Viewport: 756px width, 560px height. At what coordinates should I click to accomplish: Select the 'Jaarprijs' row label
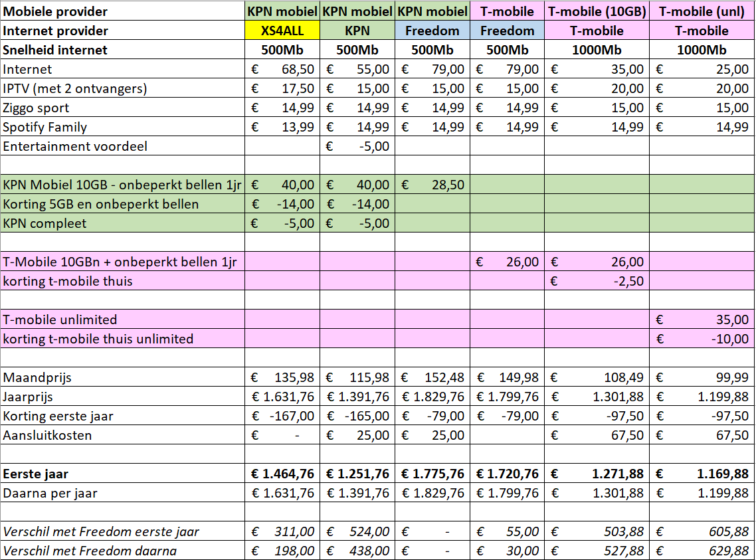coord(122,397)
